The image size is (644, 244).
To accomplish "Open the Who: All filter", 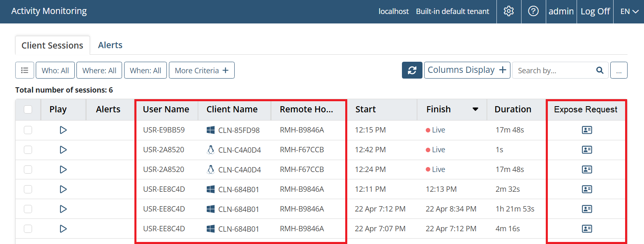I will pos(55,70).
